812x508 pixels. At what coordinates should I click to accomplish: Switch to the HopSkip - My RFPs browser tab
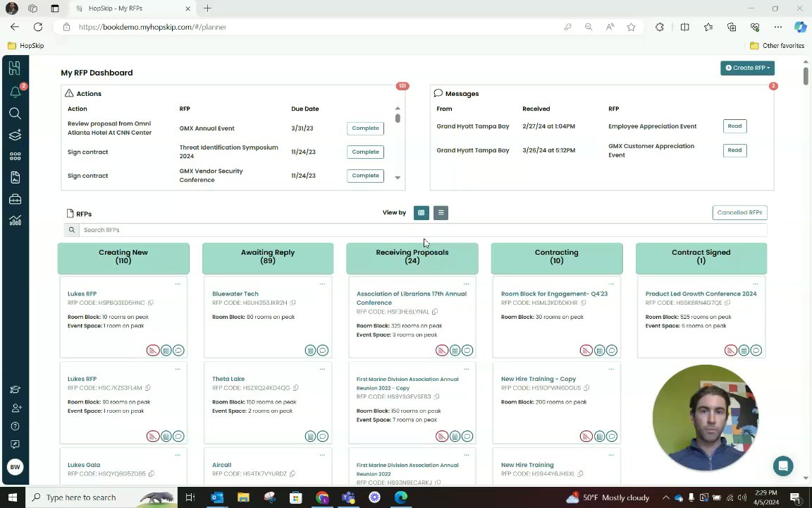(132, 8)
